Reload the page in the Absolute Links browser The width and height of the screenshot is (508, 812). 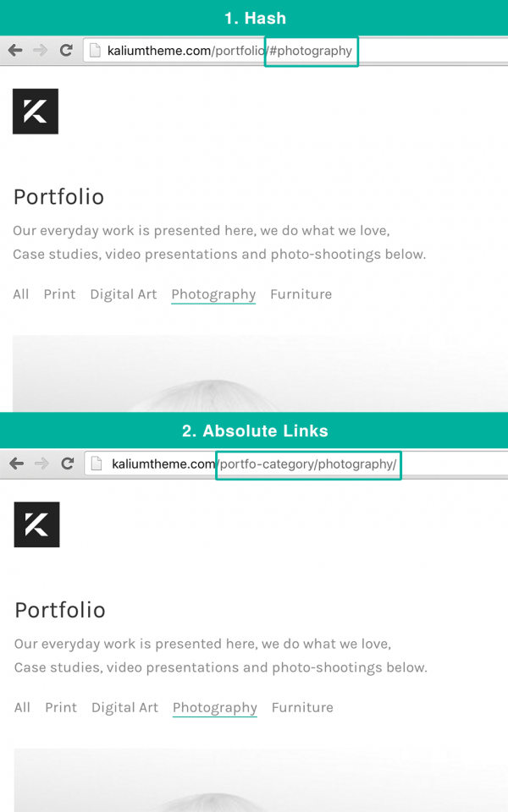point(66,464)
